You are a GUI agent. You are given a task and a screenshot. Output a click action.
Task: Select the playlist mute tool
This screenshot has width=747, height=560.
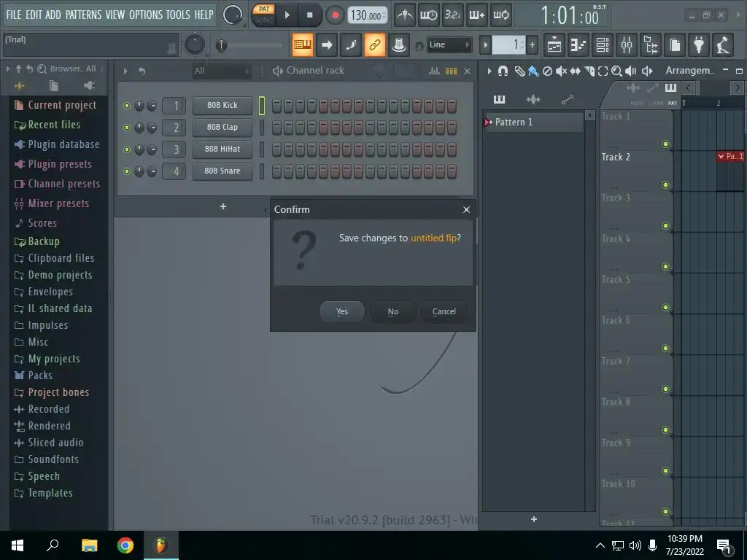(561, 71)
